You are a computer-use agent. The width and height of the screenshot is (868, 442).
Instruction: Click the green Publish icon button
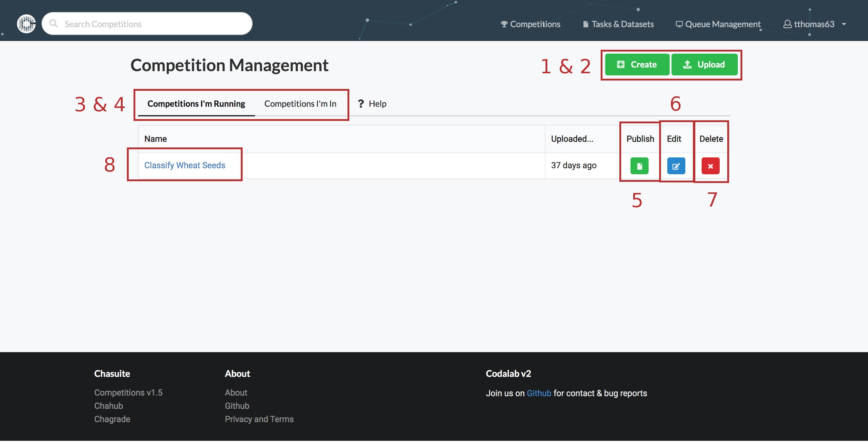coord(639,166)
